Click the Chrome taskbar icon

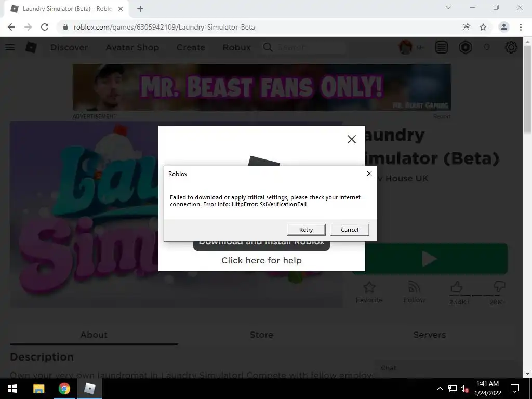(x=64, y=389)
